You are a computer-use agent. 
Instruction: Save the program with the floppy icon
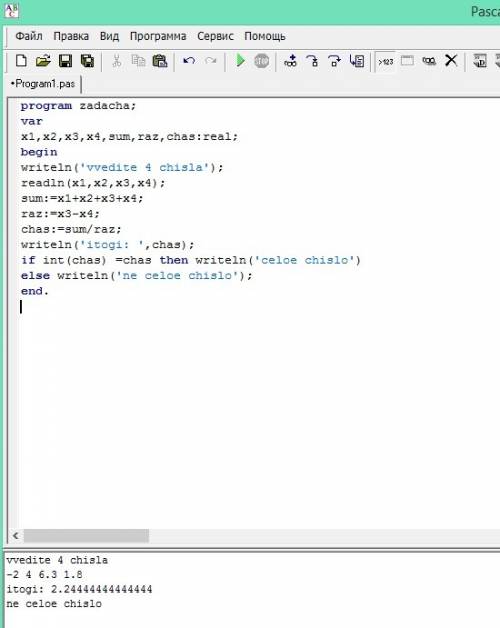pyautogui.click(x=65, y=61)
